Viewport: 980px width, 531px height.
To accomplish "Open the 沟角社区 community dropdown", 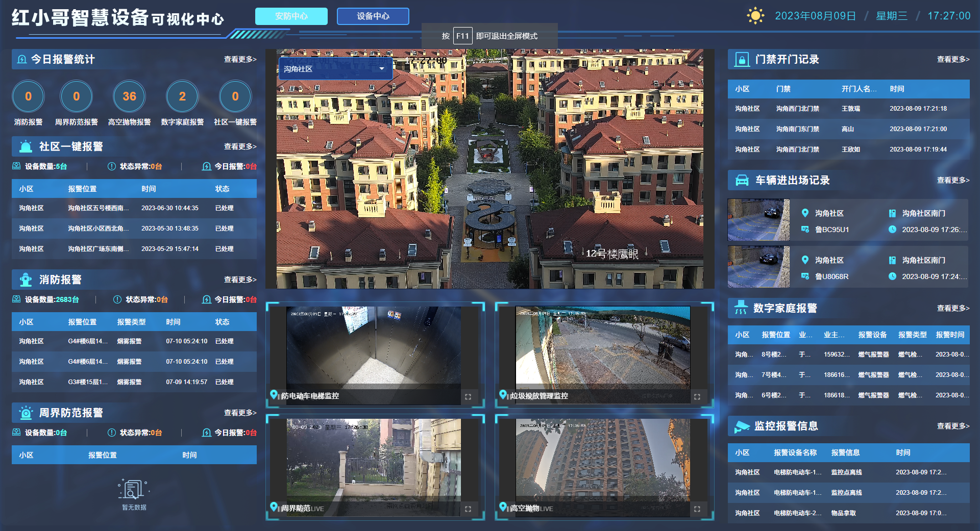I will pos(335,69).
